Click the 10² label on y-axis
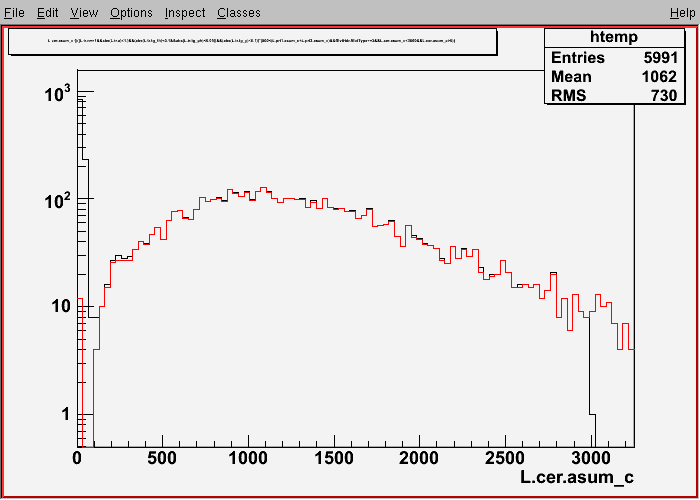Viewport: 700px width, 500px height. [58, 201]
